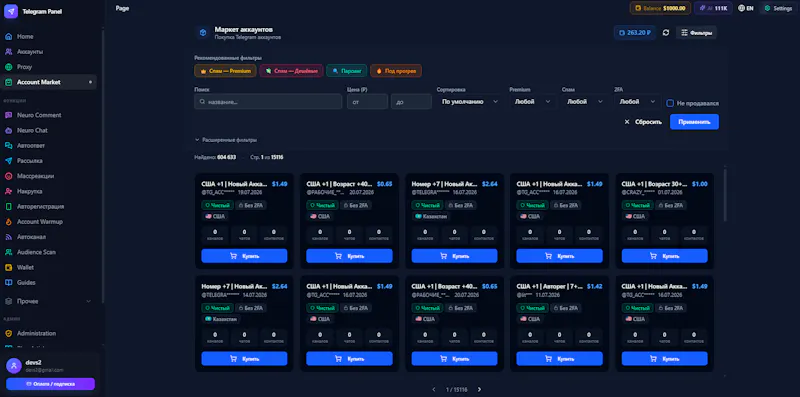This screenshot has width=800, height=397.
Task: Buy the Авторег account priced $1.42
Action: pos(560,359)
